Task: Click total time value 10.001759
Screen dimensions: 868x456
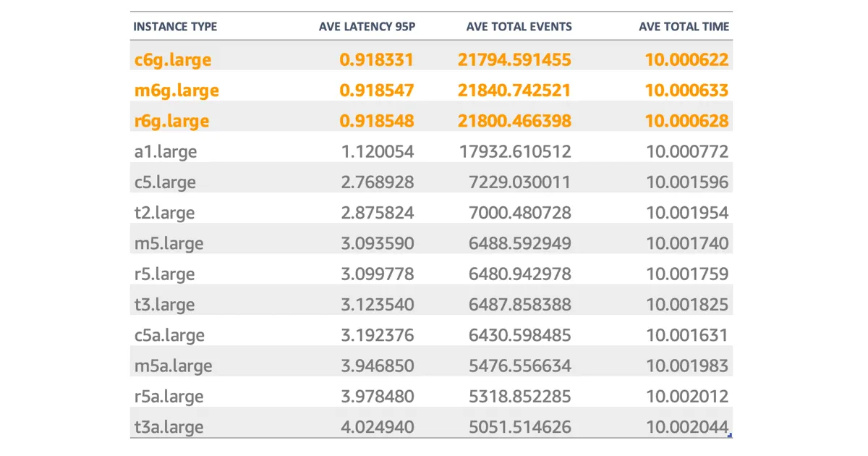Action: pos(687,274)
